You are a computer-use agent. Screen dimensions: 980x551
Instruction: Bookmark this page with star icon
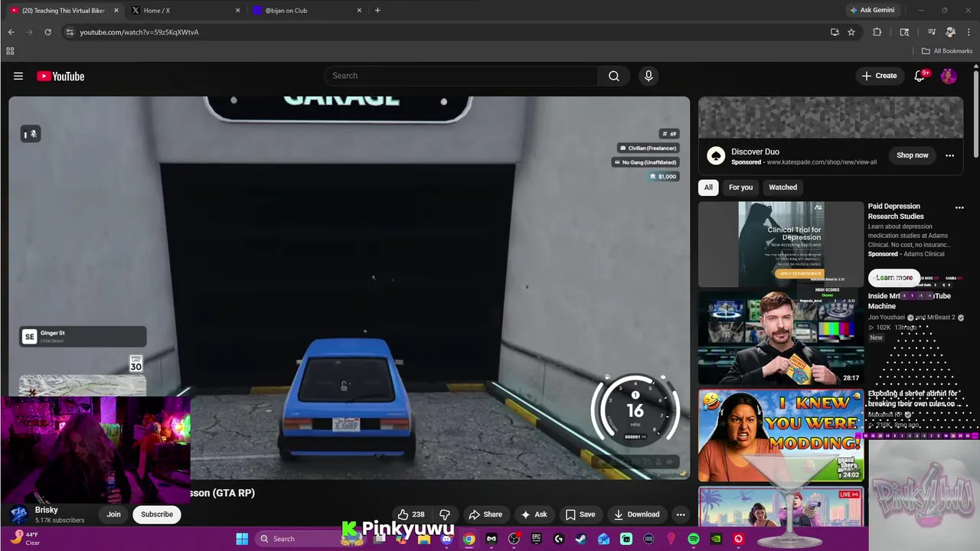click(x=851, y=32)
